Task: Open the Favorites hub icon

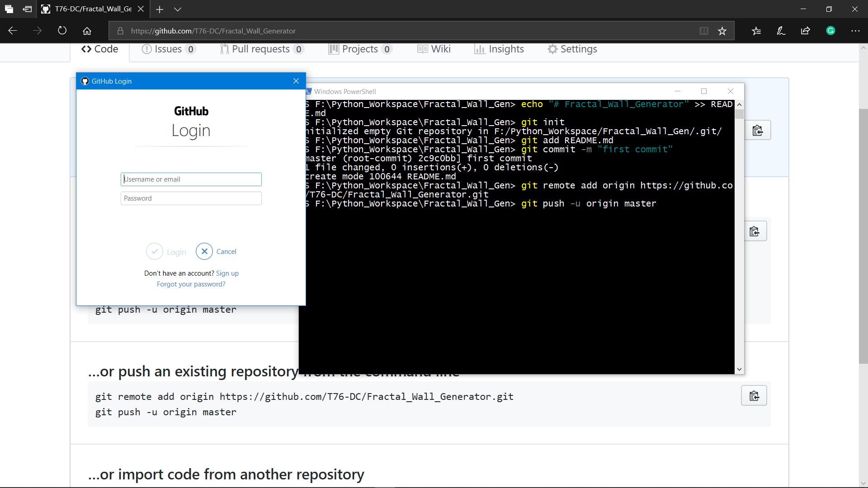Action: [x=756, y=30]
